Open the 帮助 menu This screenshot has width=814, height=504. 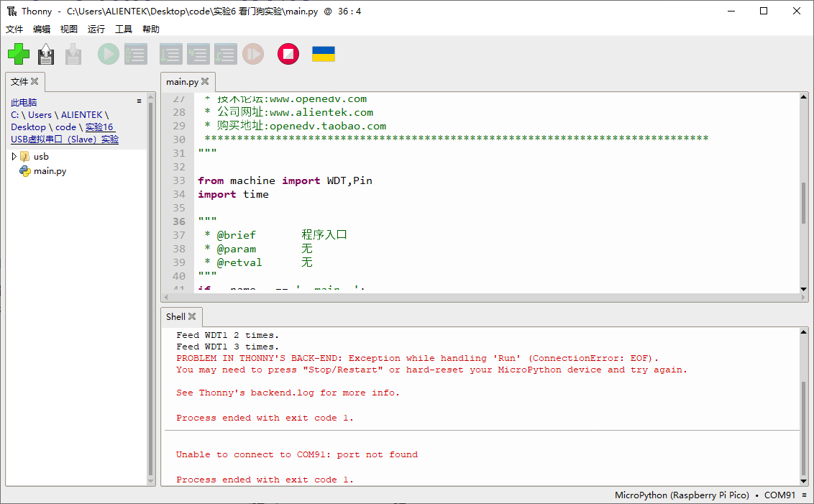click(x=150, y=29)
